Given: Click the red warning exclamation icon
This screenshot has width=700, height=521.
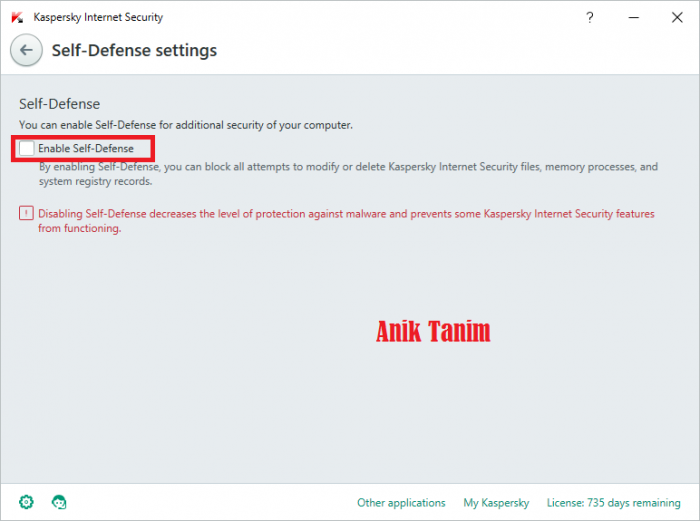Looking at the screenshot, I should coord(26,214).
